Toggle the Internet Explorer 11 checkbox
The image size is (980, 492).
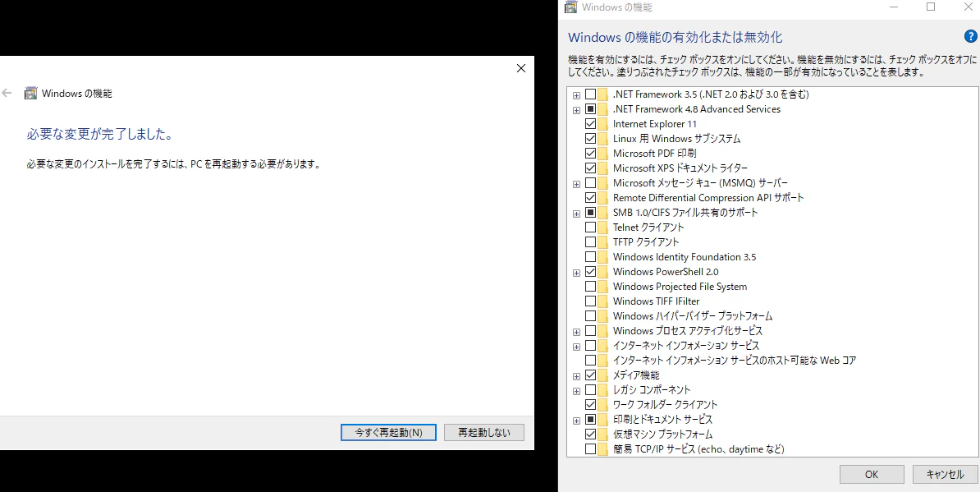[x=590, y=124]
